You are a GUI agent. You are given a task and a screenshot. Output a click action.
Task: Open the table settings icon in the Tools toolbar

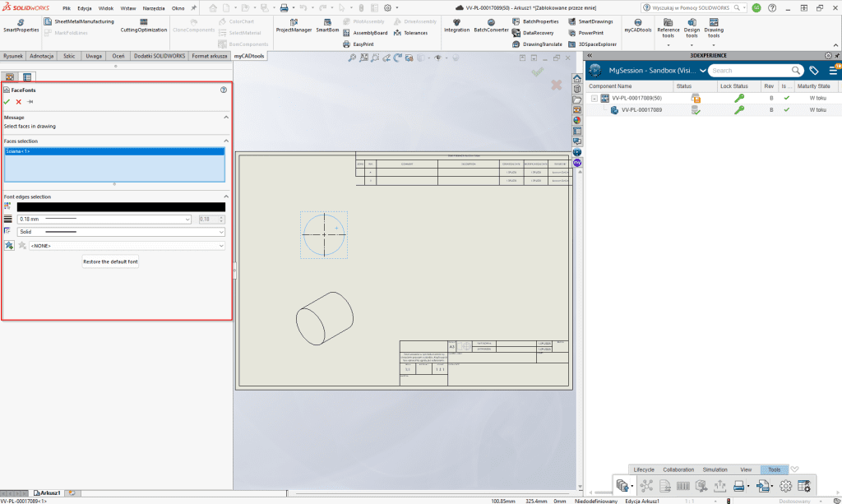[x=804, y=486]
